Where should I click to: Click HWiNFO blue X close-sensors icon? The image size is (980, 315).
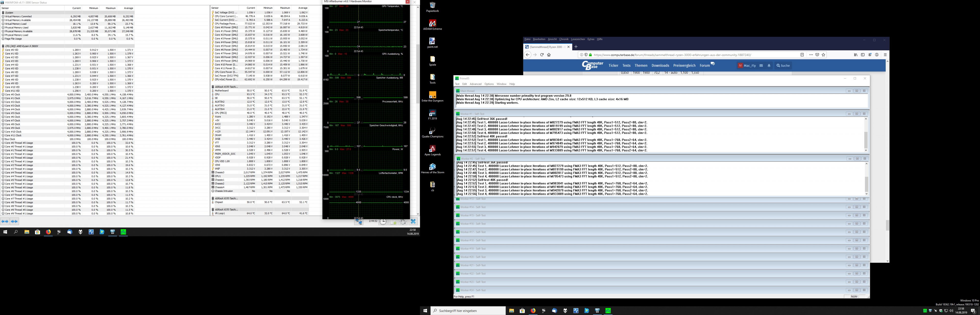tap(413, 221)
